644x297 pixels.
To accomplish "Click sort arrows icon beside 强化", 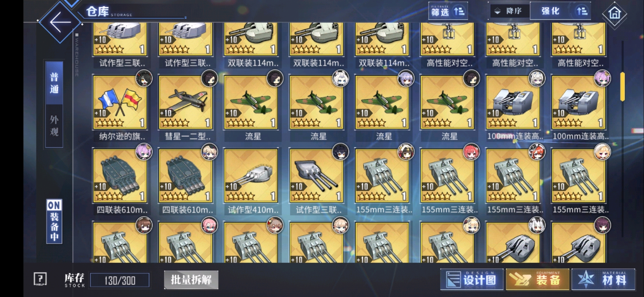I will click(x=582, y=11).
